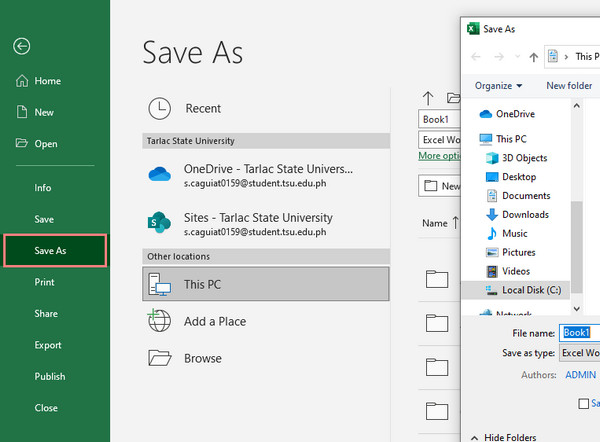Click the Book1 file name box in backstage
Screen dimensions: 600x442
pos(439,119)
